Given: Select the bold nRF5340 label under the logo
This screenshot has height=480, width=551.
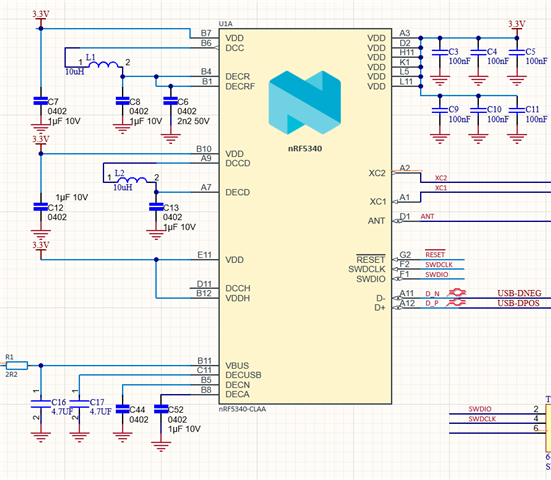Looking at the screenshot, I should coord(305,149).
